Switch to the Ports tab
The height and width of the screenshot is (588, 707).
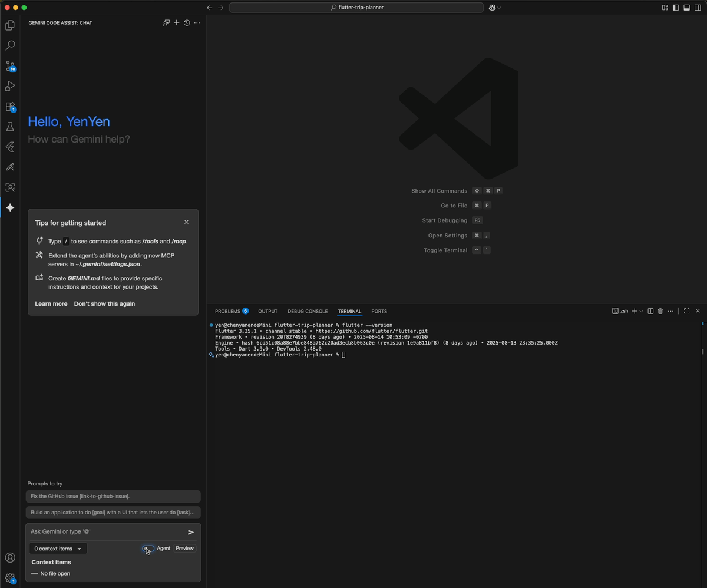click(x=379, y=311)
